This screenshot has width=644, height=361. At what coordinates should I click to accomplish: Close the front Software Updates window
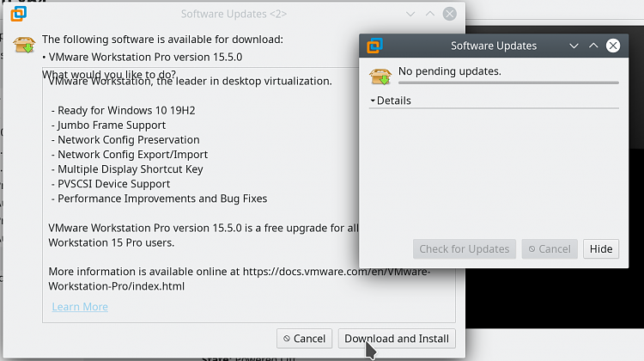click(613, 46)
